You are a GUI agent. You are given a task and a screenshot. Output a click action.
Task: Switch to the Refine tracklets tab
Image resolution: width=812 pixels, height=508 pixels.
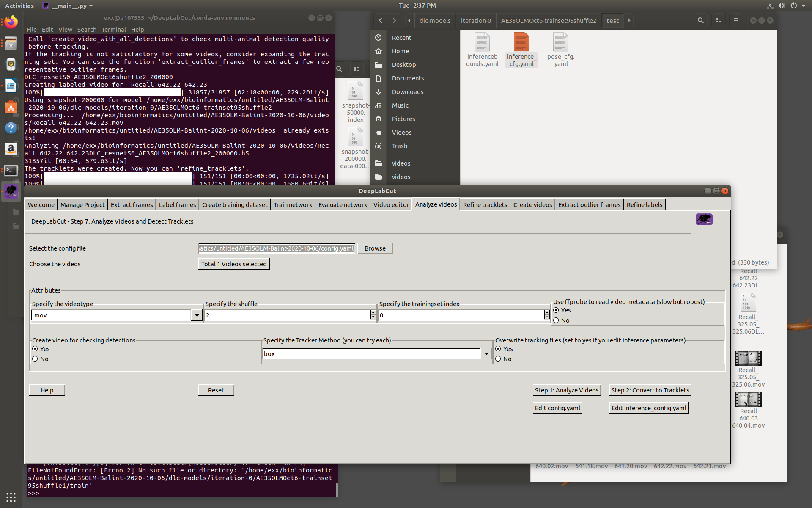coord(485,204)
